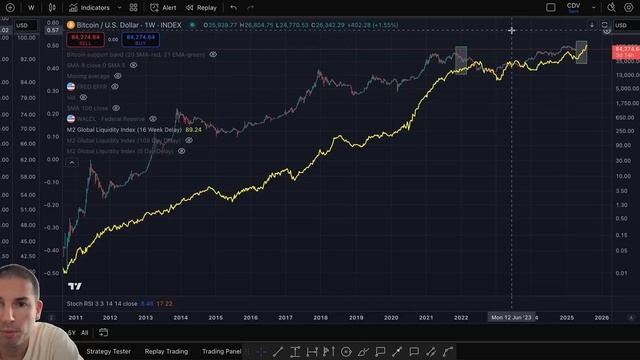Screen dimensions: 640x360
Task: Select the curve path drawing tool
Action: click(448, 351)
